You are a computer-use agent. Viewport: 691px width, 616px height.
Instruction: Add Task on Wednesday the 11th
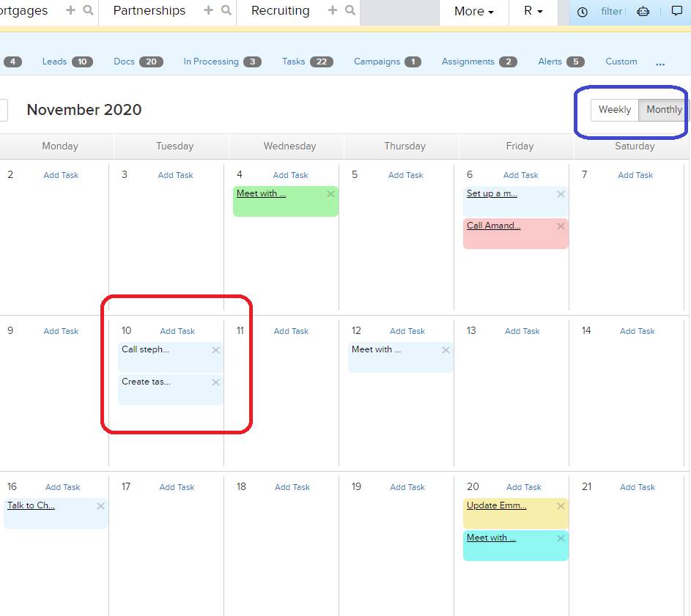coord(291,331)
